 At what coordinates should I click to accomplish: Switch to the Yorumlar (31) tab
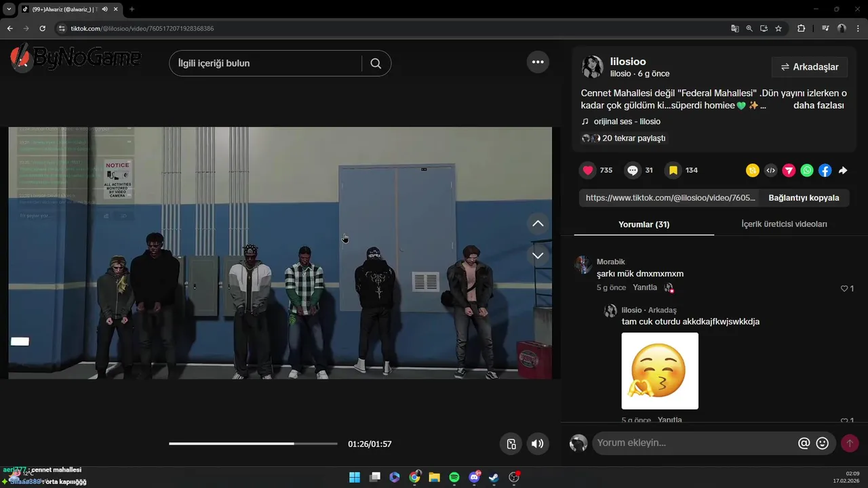coord(644,224)
